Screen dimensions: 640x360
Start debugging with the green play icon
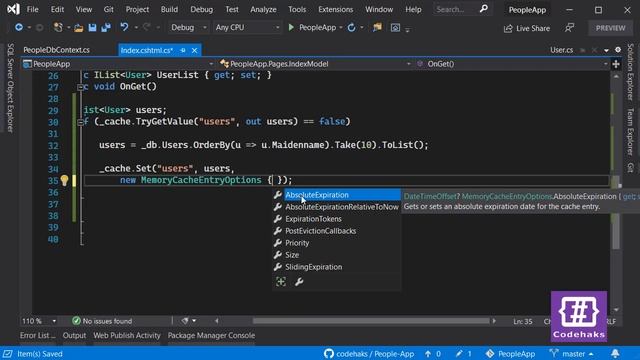click(x=291, y=27)
